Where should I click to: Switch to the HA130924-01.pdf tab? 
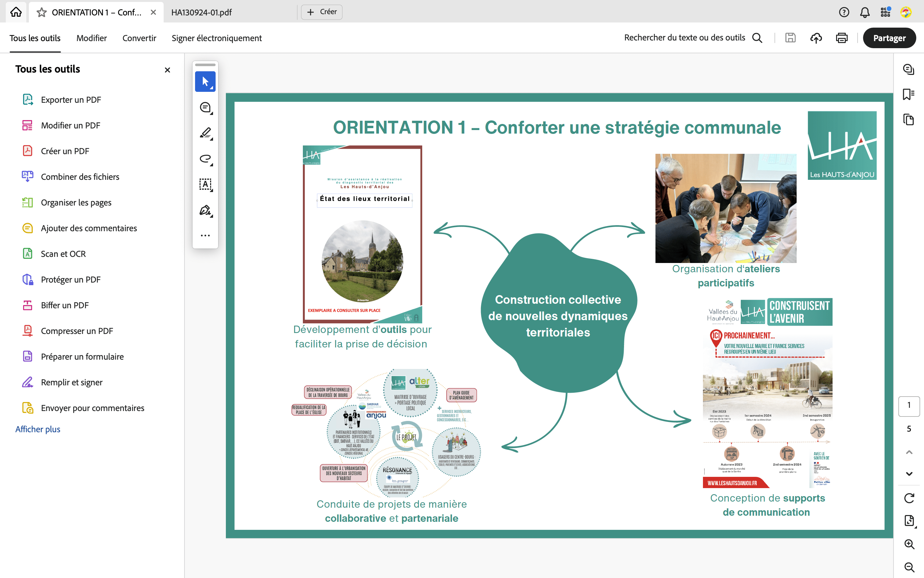[201, 12]
